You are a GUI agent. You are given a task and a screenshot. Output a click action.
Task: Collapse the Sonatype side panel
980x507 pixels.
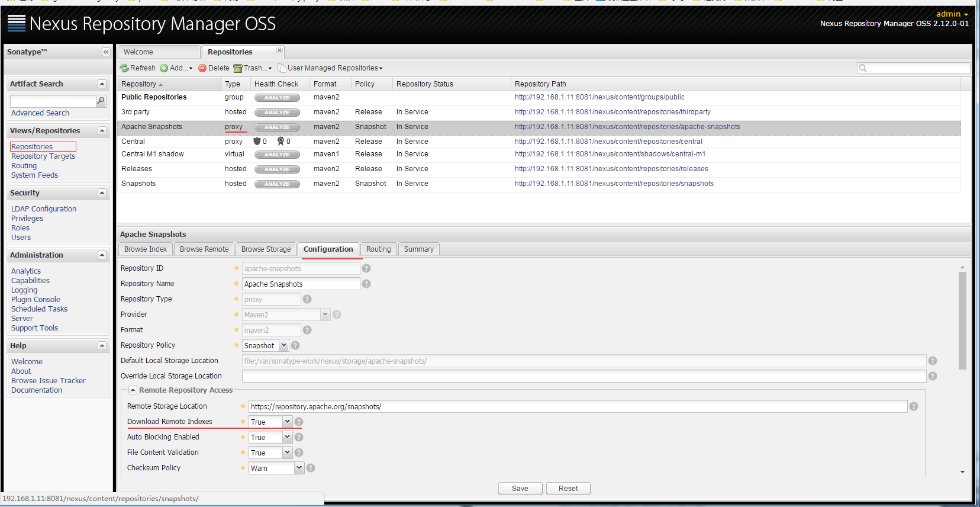[106, 52]
